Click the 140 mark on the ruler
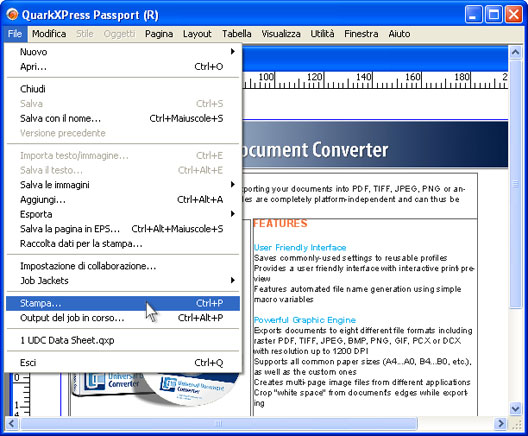528x436 pixels. tap(364, 77)
